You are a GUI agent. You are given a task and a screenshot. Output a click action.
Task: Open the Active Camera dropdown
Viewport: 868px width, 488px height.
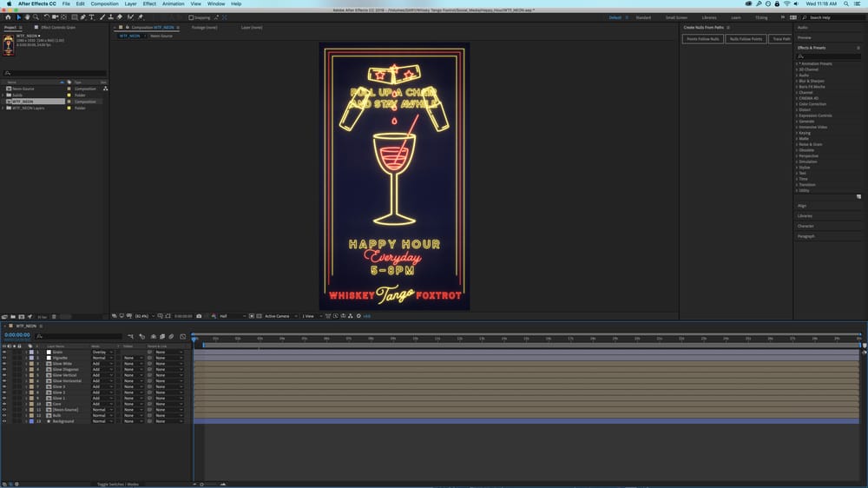point(281,316)
